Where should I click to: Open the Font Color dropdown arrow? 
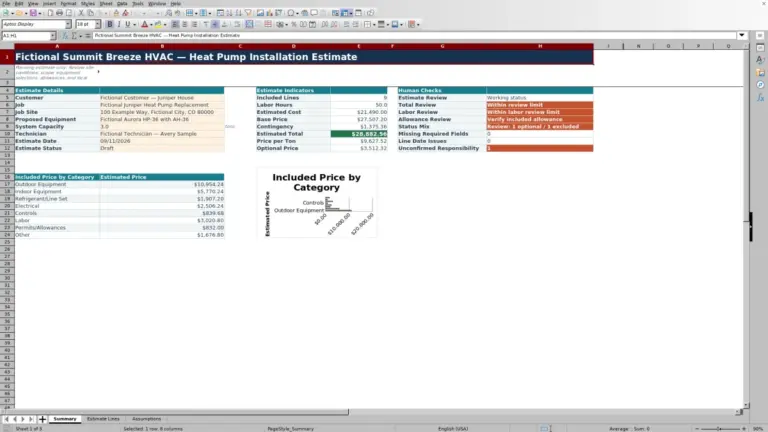coord(151,24)
